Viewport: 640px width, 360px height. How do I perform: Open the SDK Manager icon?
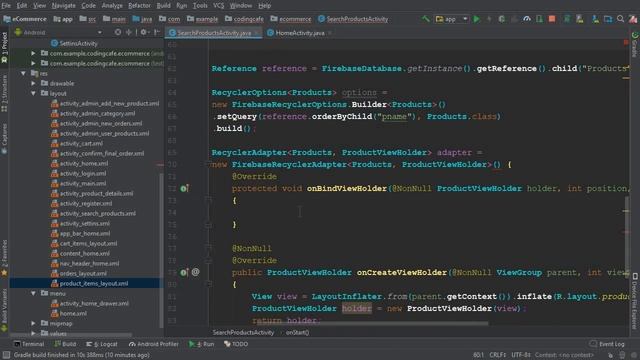pyautogui.click(x=596, y=19)
